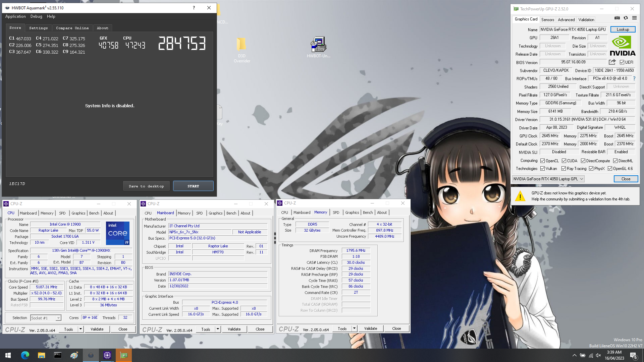Open the GPU-Z Sensors tab
This screenshot has width=644, height=362.
[548, 20]
